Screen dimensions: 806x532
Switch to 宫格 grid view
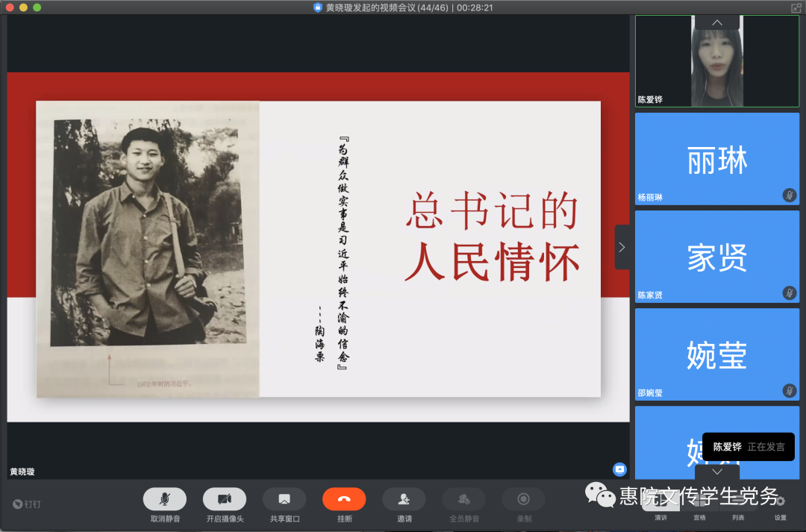coord(699,502)
